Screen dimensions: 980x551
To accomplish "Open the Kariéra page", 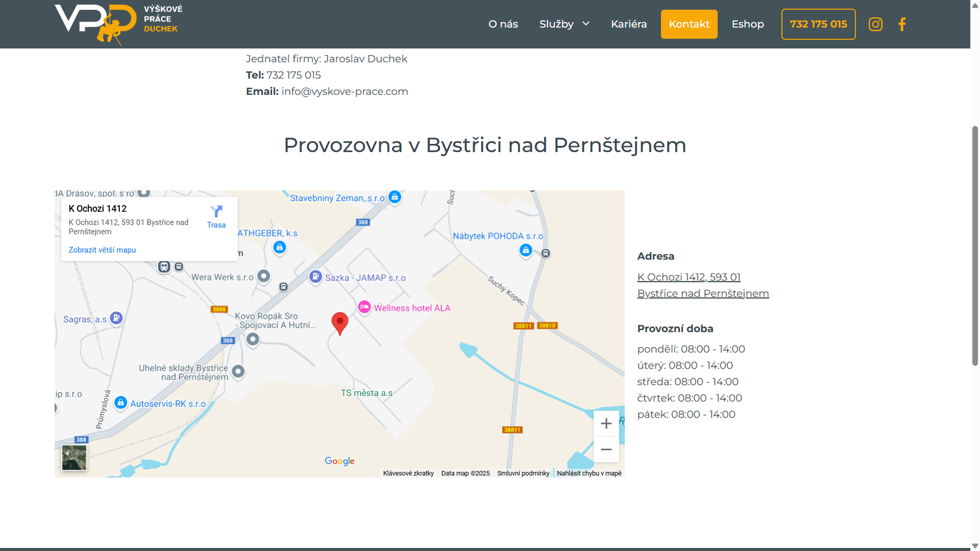I will pyautogui.click(x=628, y=24).
